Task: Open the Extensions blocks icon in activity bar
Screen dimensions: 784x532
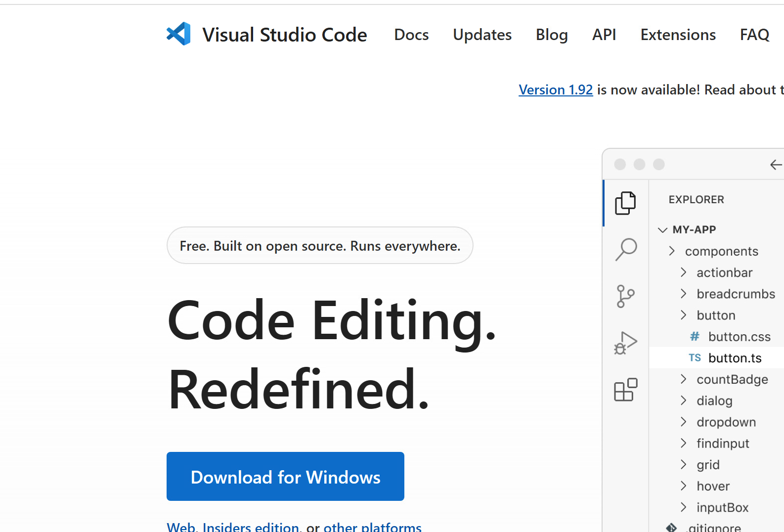Action: 625,390
